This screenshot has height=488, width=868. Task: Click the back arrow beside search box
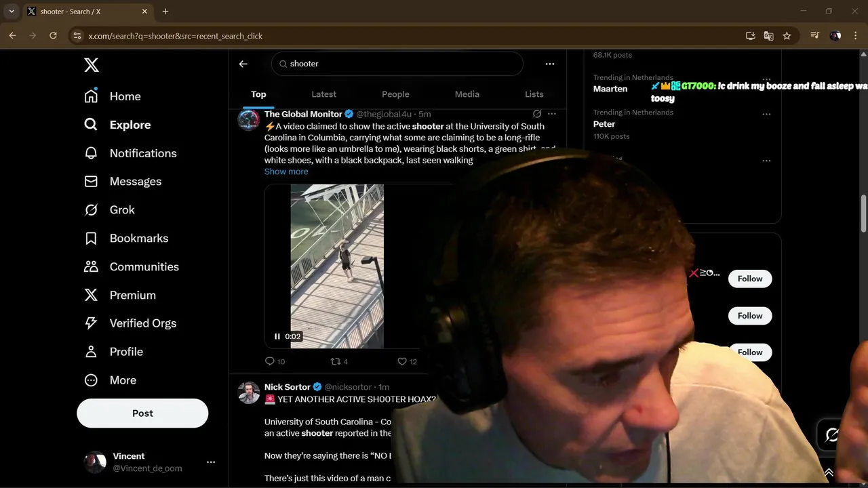click(x=243, y=64)
